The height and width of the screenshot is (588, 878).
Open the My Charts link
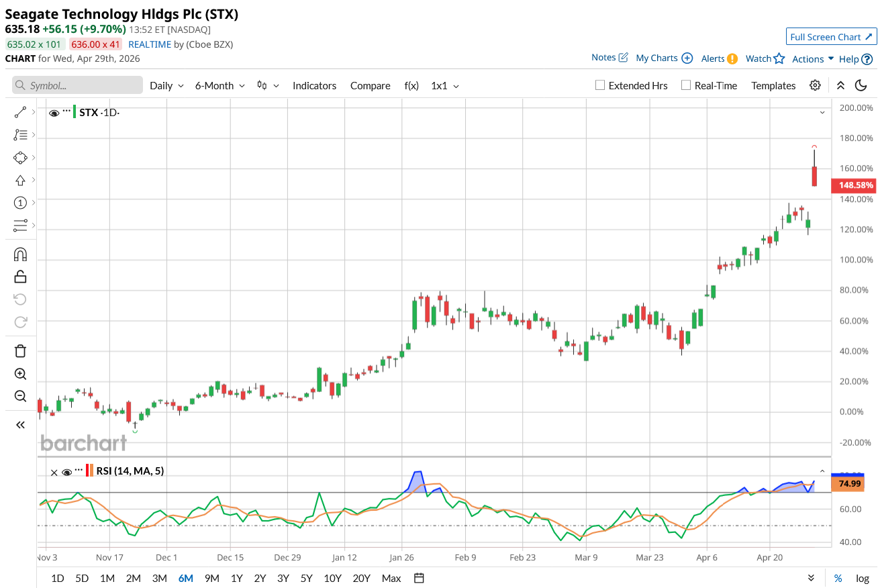point(663,58)
